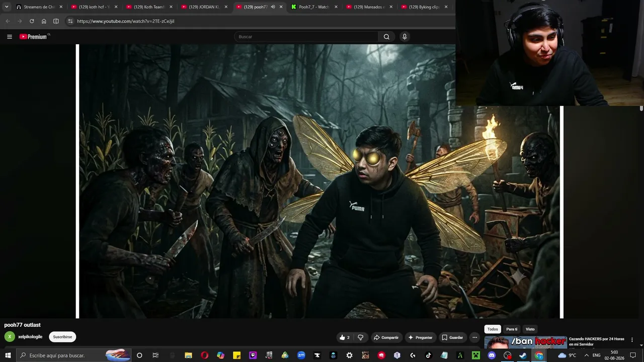644x362 pixels.
Task: Open Task View on the taskbar
Action: click(155, 355)
